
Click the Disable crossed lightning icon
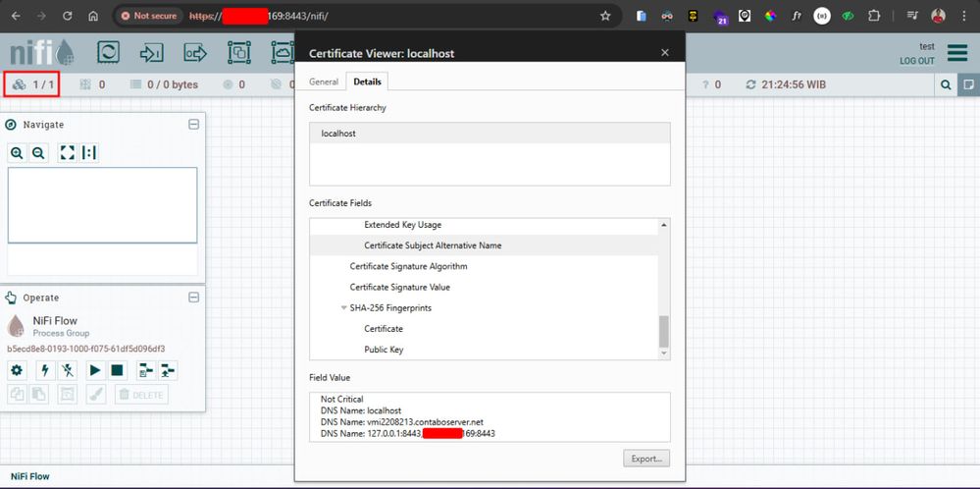tap(68, 370)
